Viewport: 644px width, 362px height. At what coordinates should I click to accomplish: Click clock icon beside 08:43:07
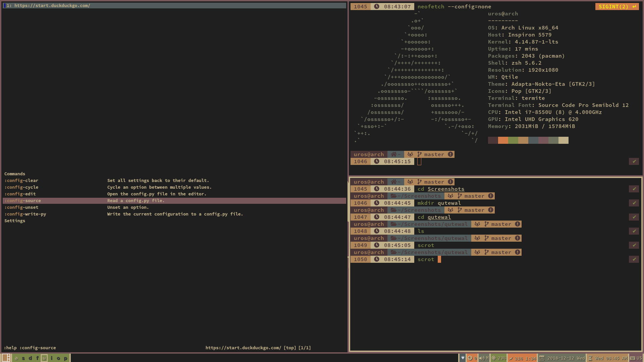tap(377, 6)
